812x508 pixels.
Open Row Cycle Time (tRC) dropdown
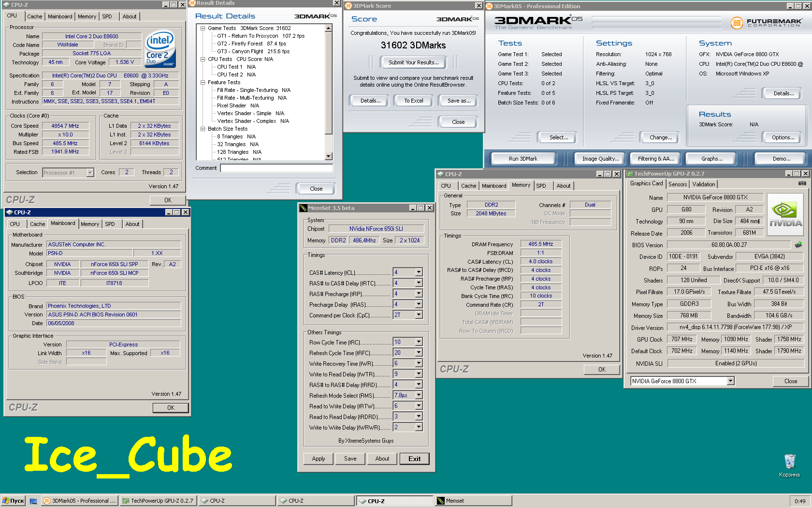(419, 342)
